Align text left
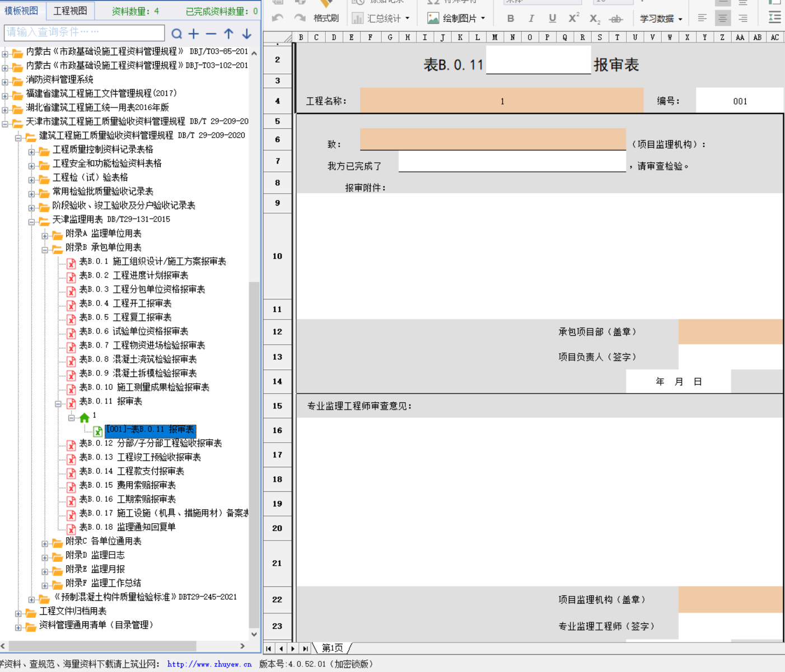Viewport: 785px width, 672px height. coord(702,18)
